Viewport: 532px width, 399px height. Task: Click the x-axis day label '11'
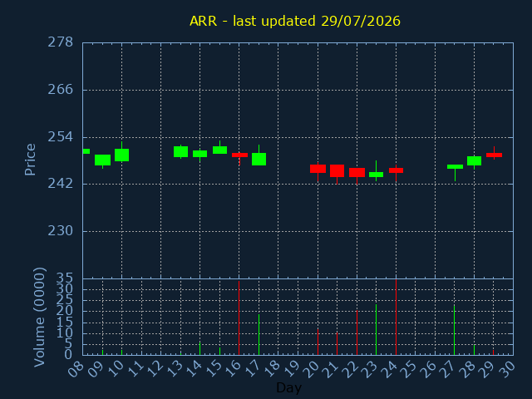point(136,368)
